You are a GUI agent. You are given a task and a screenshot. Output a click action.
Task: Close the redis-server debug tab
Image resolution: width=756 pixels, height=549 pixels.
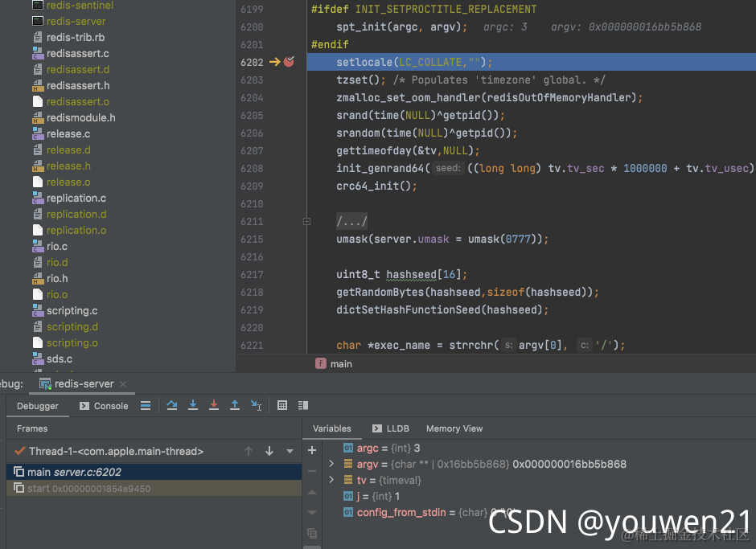pyautogui.click(x=123, y=384)
